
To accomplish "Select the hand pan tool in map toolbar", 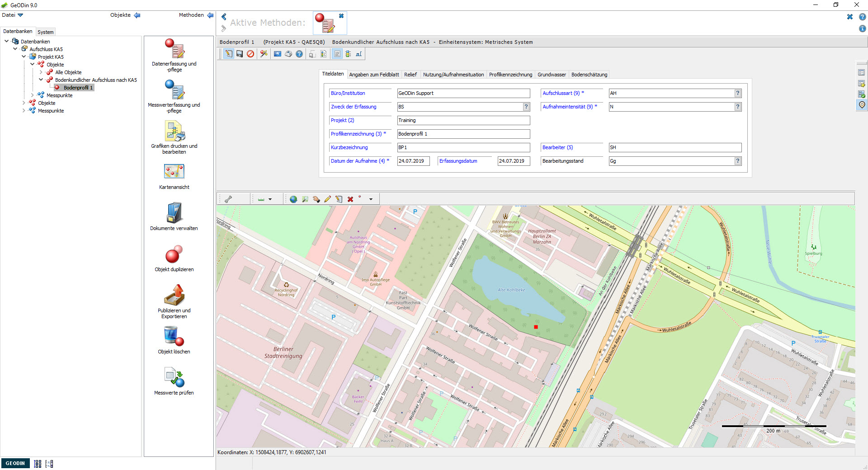I will coord(316,199).
